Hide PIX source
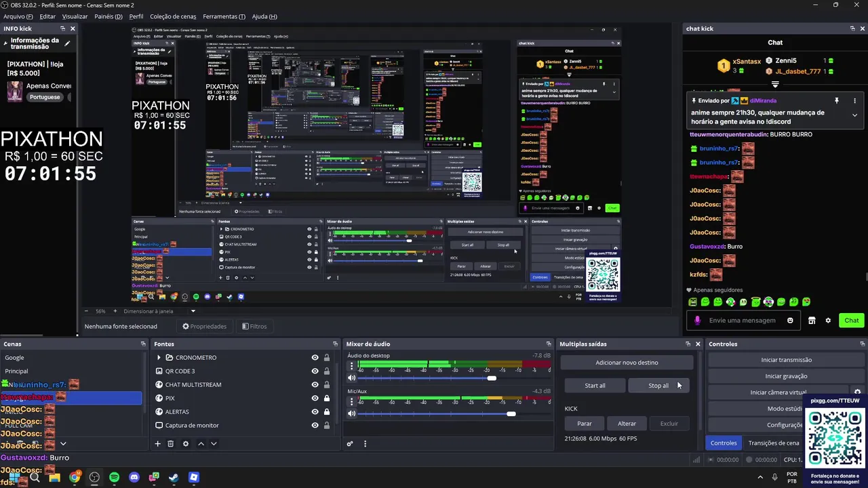This screenshot has width=868, height=488. [x=315, y=399]
